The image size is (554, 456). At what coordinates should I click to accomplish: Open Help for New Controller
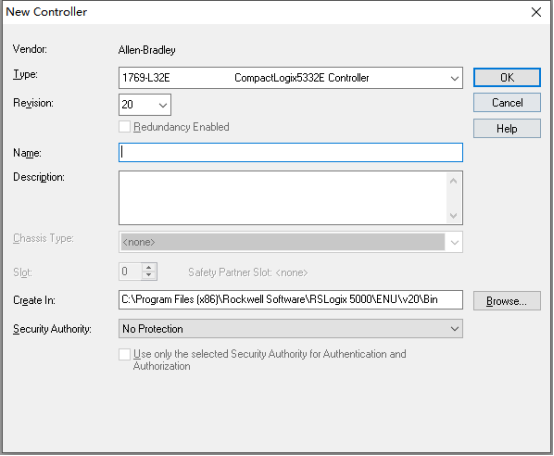click(507, 129)
